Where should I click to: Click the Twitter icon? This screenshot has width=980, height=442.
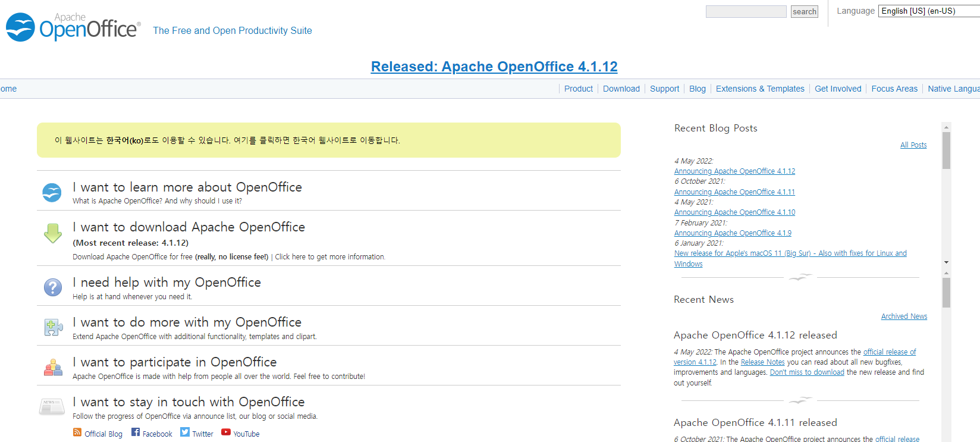(185, 432)
